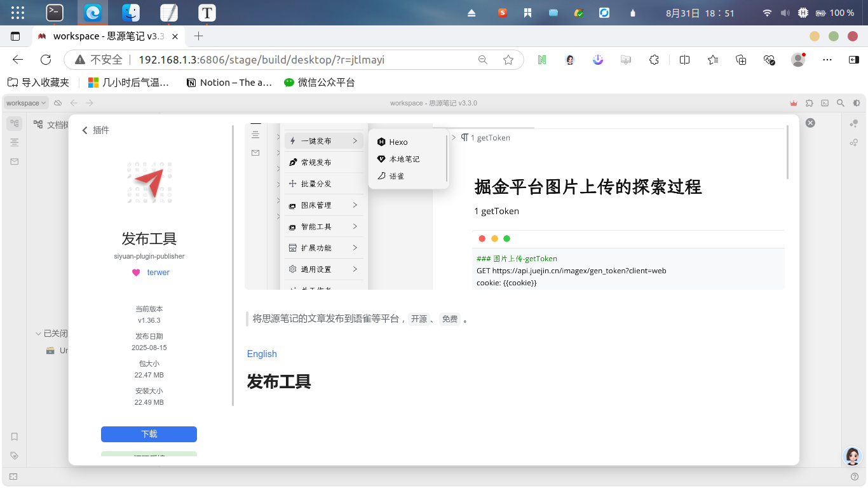The width and height of the screenshot is (868, 488).
Task: Expand the workspace dropdown at top left
Action: 25,102
